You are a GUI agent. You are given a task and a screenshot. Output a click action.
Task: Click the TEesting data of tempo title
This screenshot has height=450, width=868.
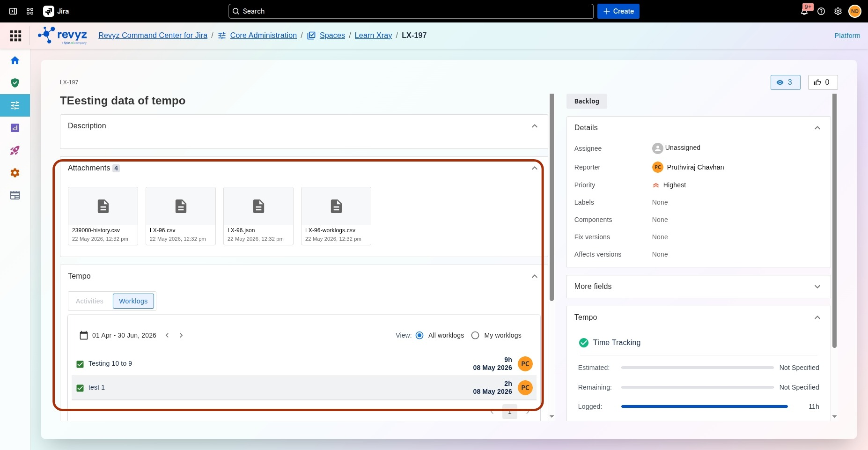point(123,101)
